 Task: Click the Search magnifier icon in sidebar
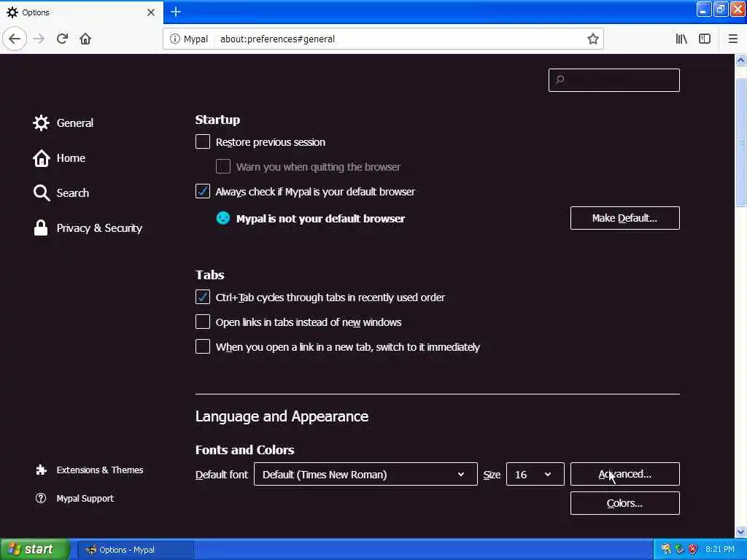coord(42,192)
